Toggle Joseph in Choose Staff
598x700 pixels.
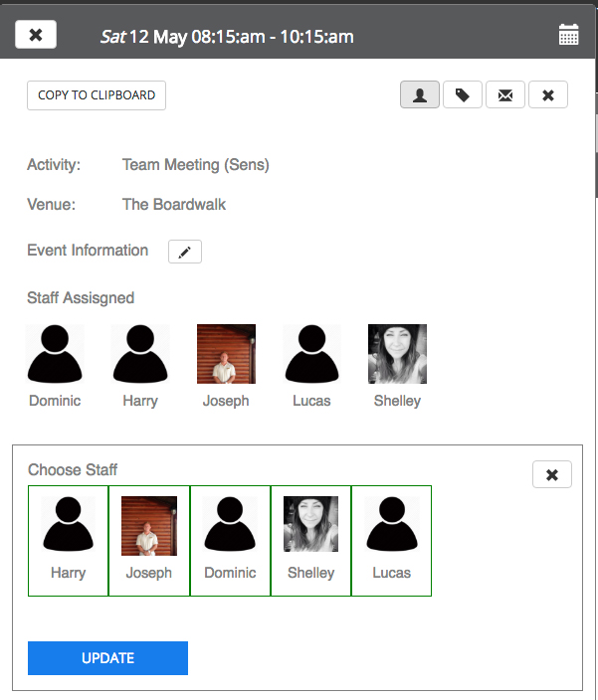[149, 540]
